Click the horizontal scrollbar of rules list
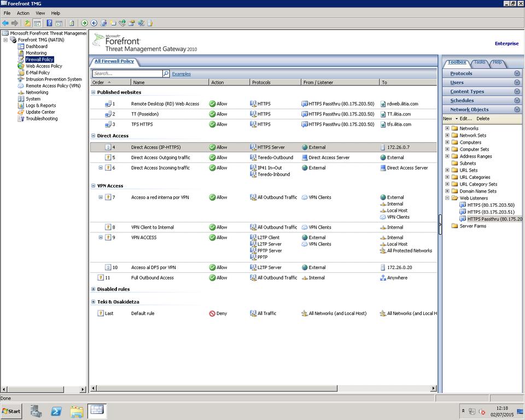Viewport: 525px width, 420px height. pos(217,388)
